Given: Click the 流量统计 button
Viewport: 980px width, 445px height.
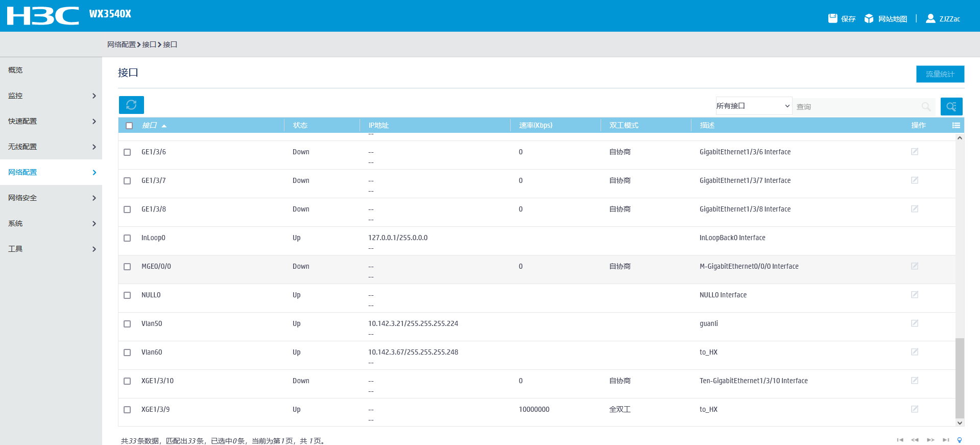Looking at the screenshot, I should (x=940, y=74).
